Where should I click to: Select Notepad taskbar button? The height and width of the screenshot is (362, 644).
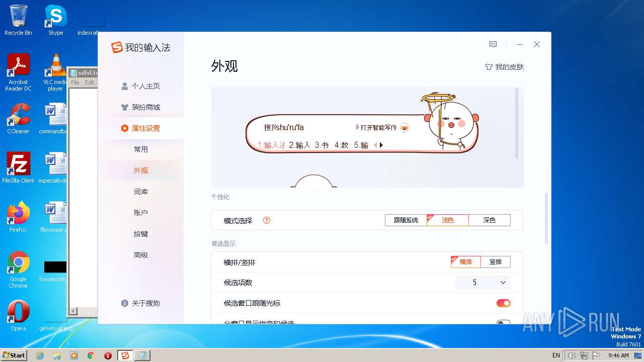point(142,355)
